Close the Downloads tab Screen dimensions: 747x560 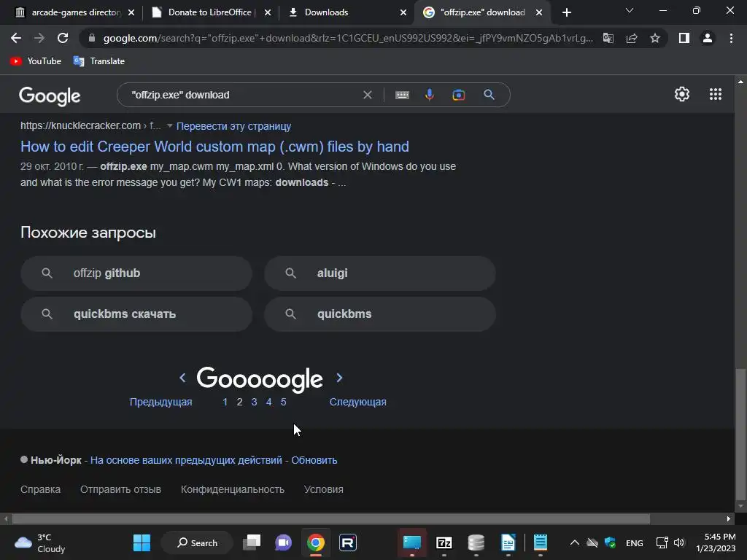point(403,12)
